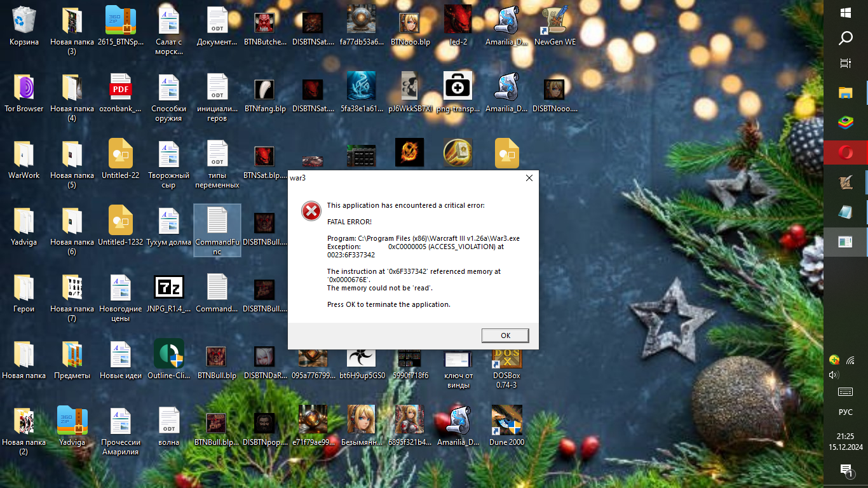Viewport: 868px width, 488px height.
Task: Select the 5fa38e1a61 image file
Action: click(362, 93)
